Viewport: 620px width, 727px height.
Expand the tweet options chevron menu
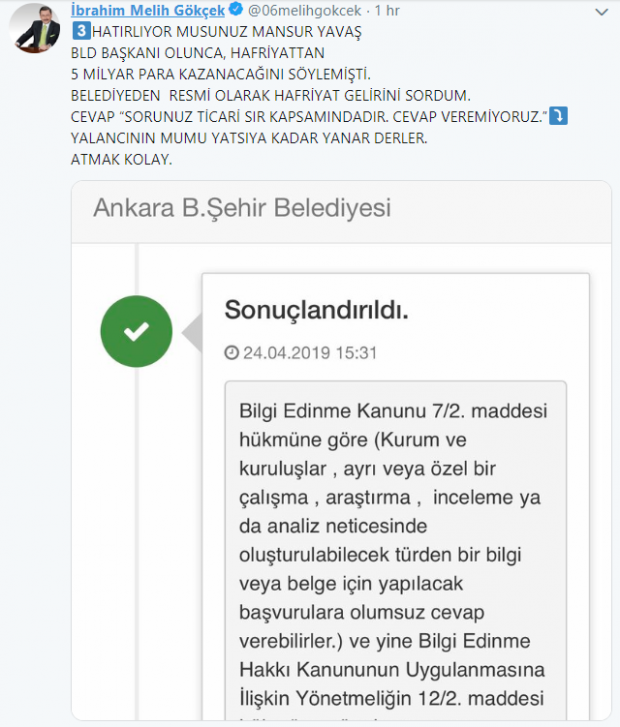[x=601, y=12]
